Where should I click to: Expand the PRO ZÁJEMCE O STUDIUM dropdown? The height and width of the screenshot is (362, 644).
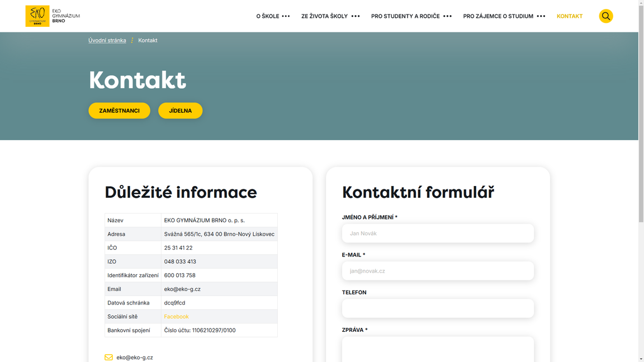(x=498, y=16)
